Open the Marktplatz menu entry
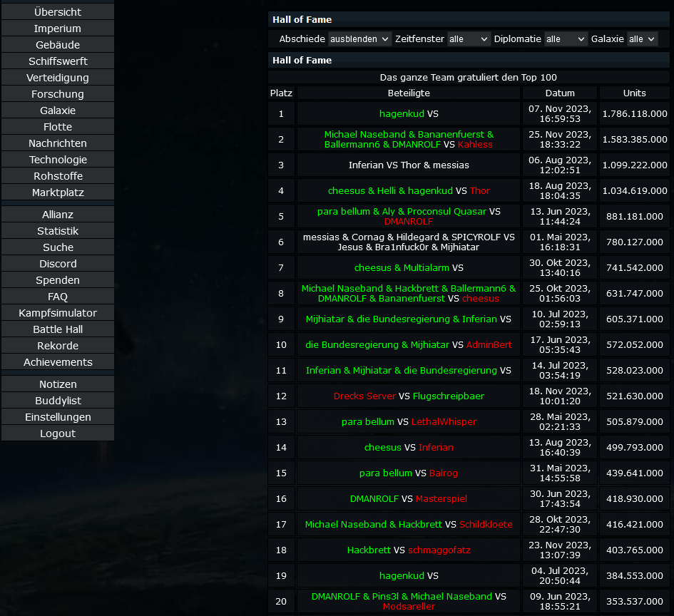674x616 pixels. point(58,192)
